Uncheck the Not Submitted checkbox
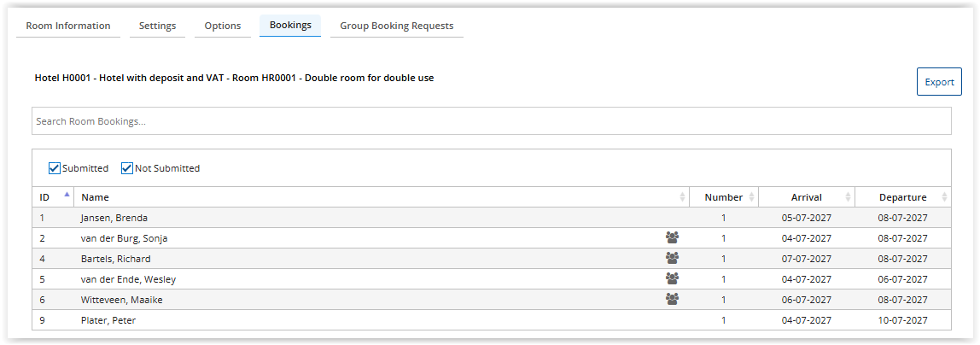This screenshot has height=345, width=980. click(127, 168)
